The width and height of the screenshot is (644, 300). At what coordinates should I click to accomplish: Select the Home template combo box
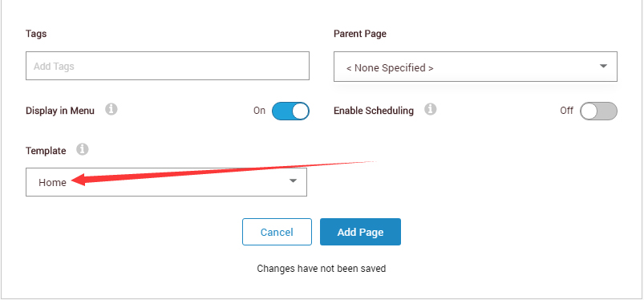166,182
